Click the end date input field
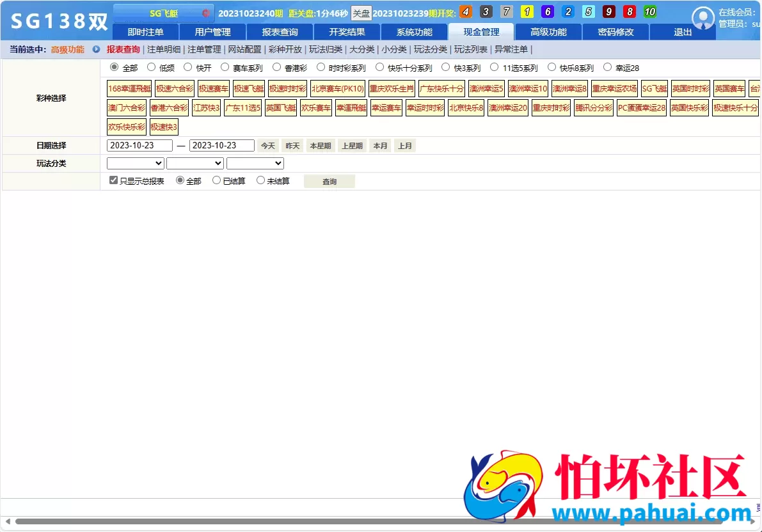 click(221, 145)
